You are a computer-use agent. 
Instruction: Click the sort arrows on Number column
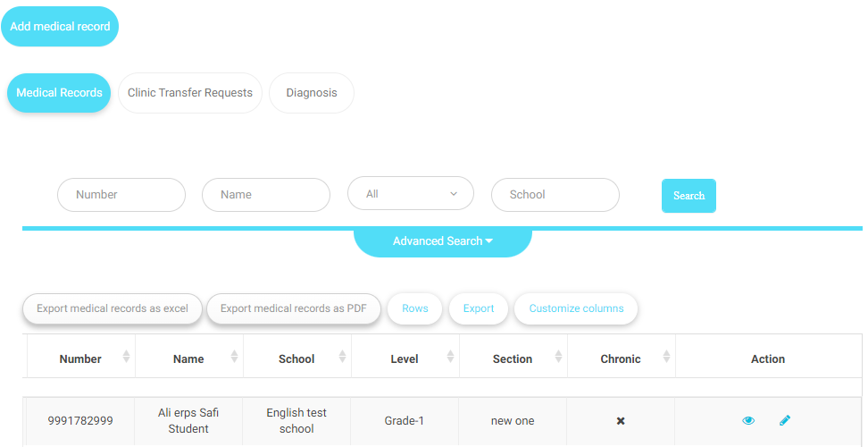[126, 357]
